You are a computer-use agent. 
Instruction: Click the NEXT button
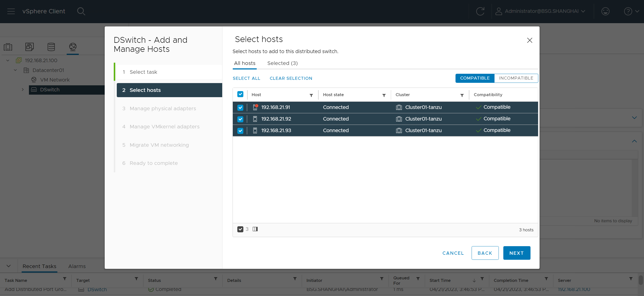pyautogui.click(x=516, y=253)
